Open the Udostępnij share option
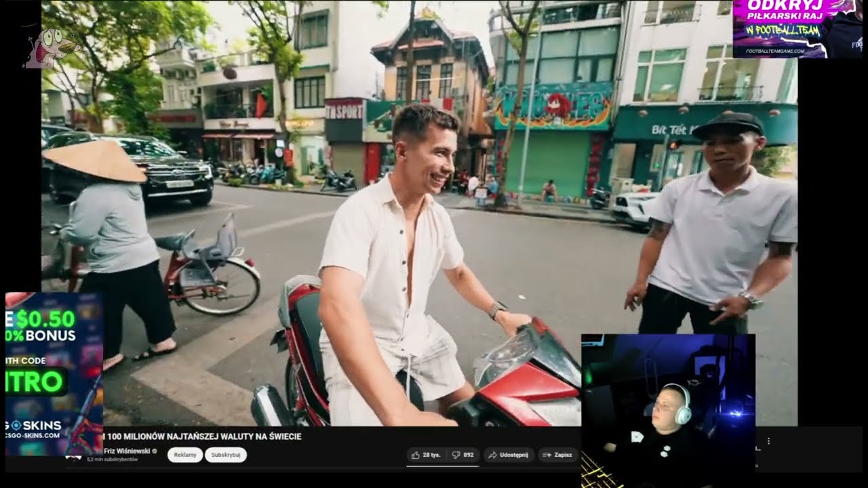868x488 pixels. pyautogui.click(x=509, y=455)
